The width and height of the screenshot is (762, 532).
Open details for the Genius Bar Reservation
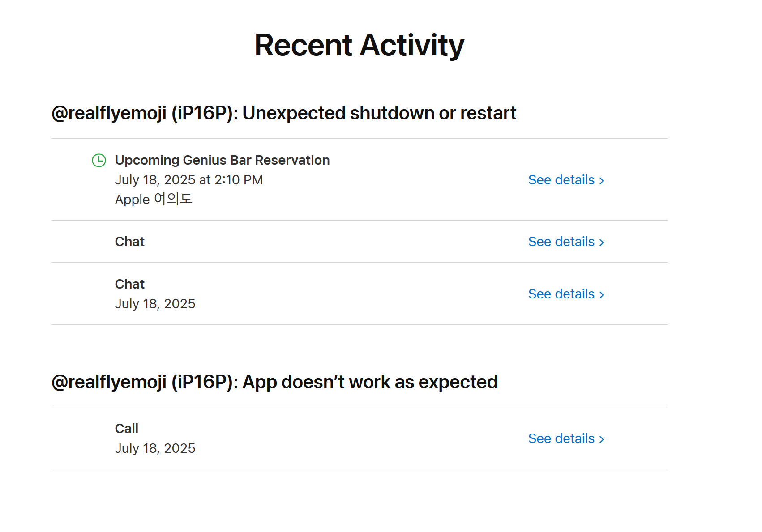point(561,180)
